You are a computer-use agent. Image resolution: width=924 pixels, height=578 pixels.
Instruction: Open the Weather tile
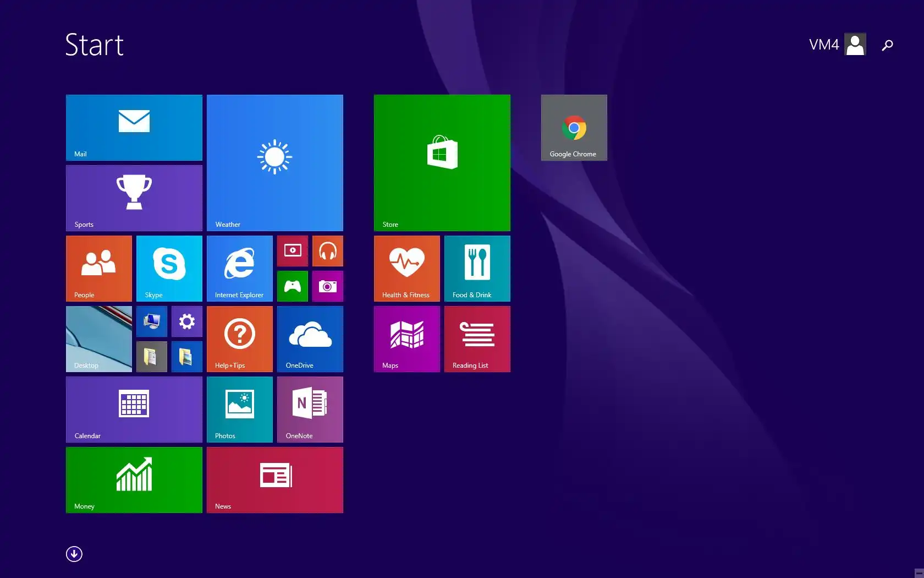tap(275, 163)
